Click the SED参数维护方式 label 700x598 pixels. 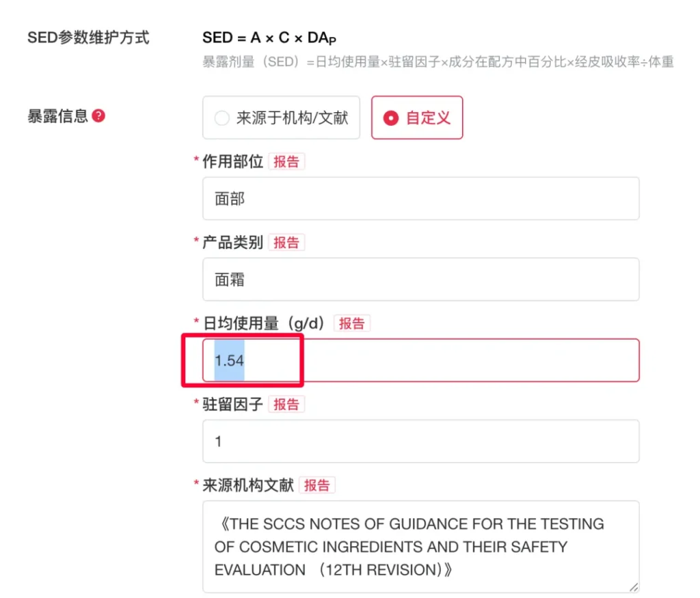88,38
